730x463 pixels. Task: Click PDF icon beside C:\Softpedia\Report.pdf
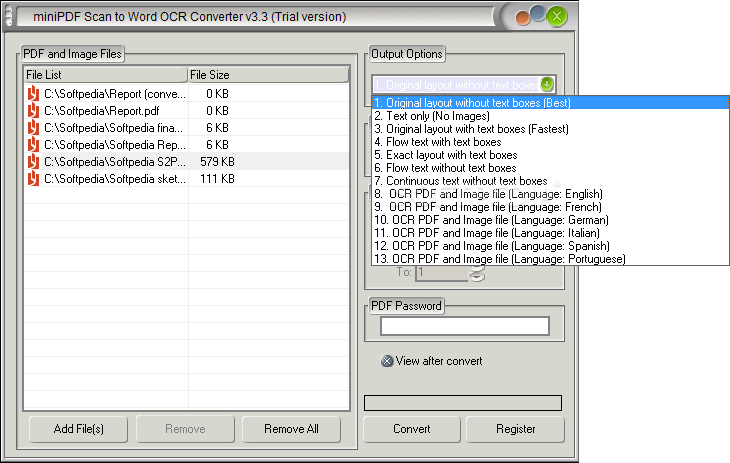click(33, 111)
